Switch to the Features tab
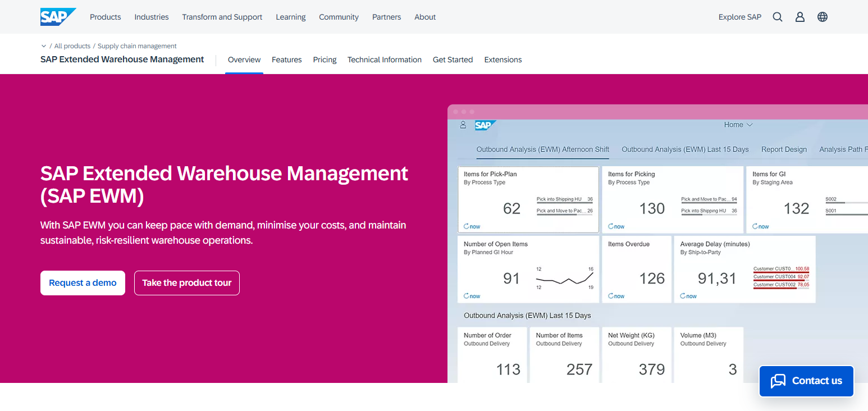The width and height of the screenshot is (868, 411). [287, 60]
